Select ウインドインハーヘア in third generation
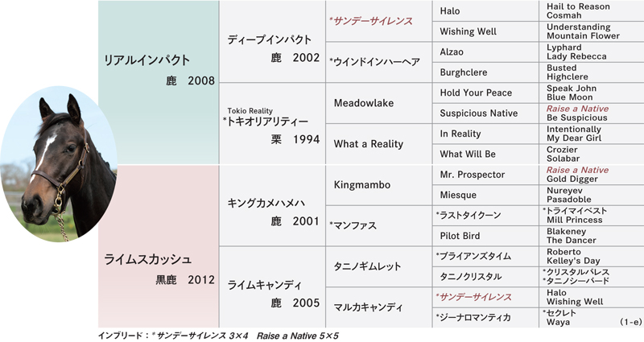The image size is (644, 342). pyautogui.click(x=378, y=62)
